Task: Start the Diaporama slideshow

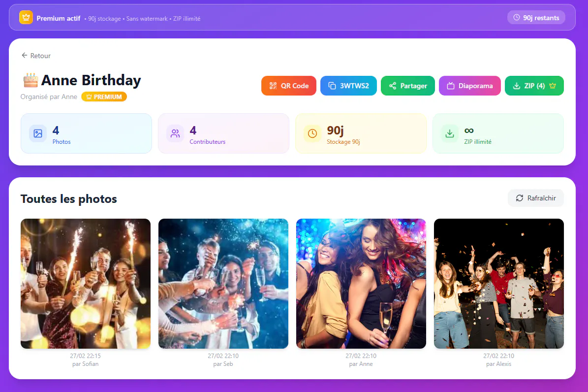Action: [469, 86]
